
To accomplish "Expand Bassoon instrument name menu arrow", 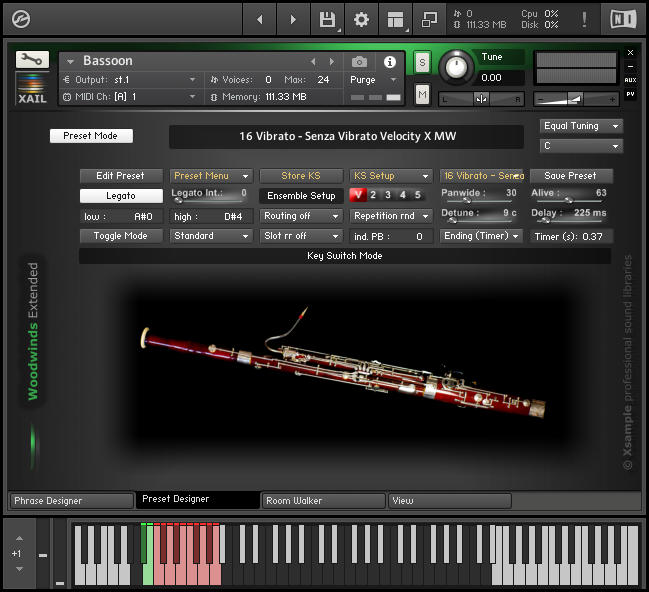I will click(x=70, y=62).
